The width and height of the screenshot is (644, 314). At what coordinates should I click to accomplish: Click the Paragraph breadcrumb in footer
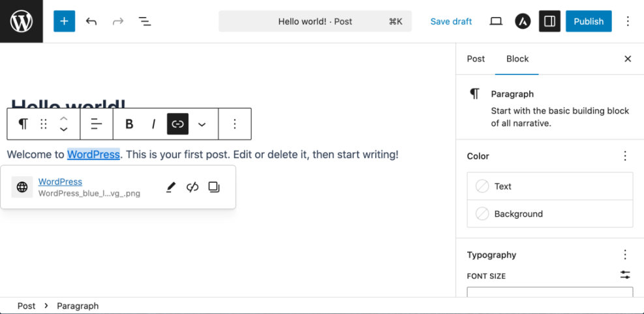click(78, 306)
